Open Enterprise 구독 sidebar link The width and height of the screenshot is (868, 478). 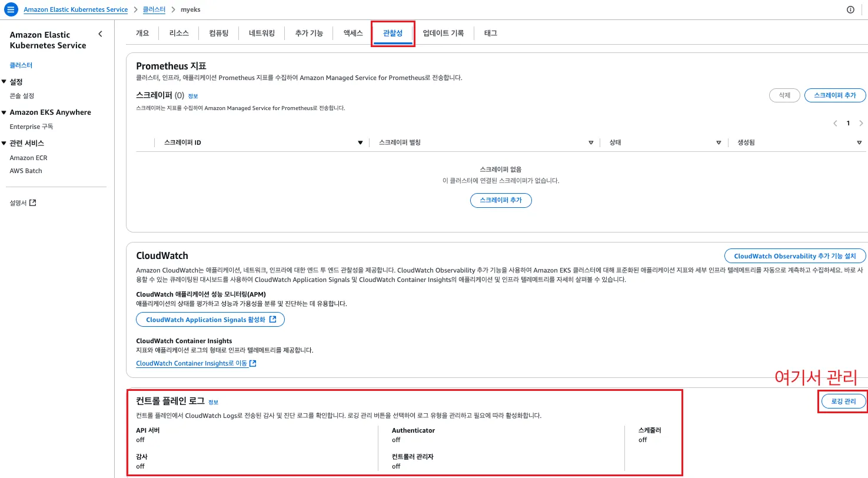tap(31, 127)
